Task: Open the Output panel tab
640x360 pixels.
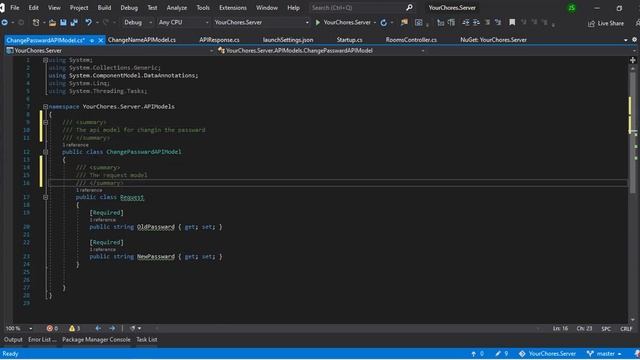Action: 13,340
